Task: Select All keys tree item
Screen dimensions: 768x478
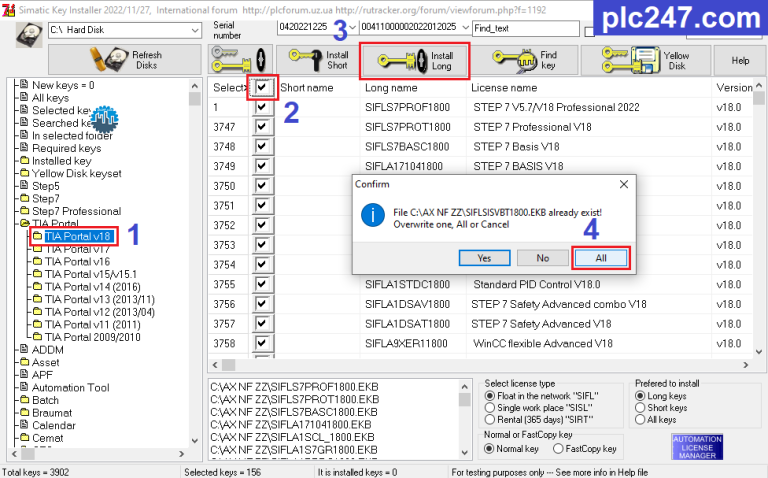Action: pos(50,98)
